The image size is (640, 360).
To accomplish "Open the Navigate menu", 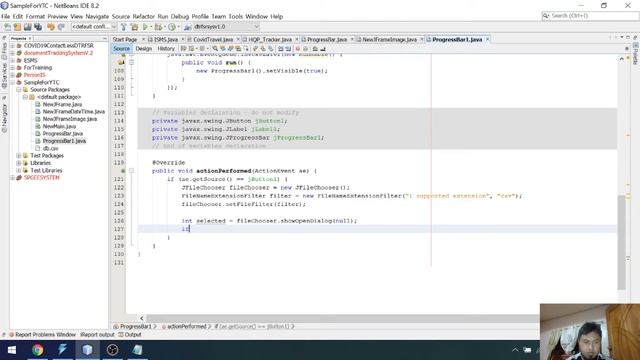I will pyautogui.click(x=97, y=17).
